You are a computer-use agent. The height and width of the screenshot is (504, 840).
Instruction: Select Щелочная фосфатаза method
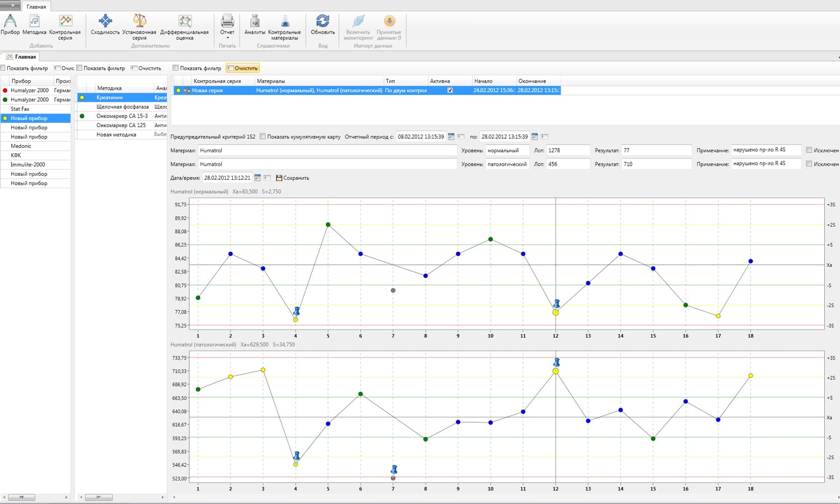point(122,106)
